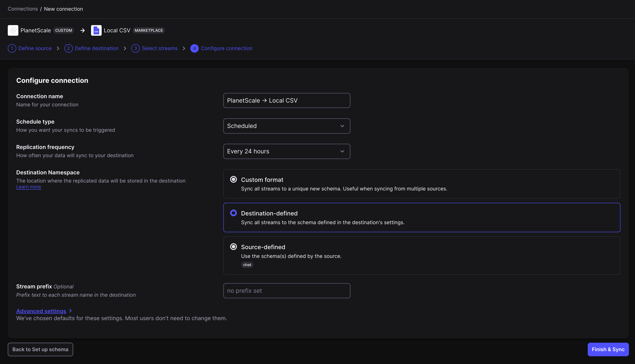
Task: Click the chevron separator after Define source
Action: coord(58,48)
